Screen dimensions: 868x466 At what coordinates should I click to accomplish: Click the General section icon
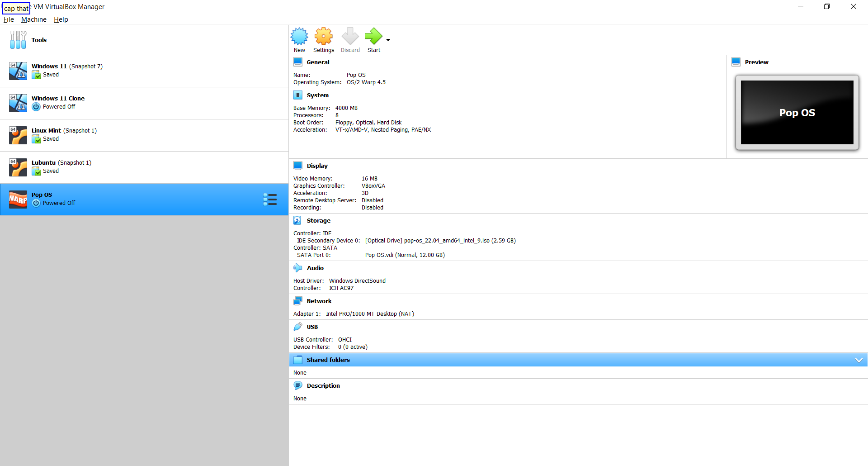[298, 62]
